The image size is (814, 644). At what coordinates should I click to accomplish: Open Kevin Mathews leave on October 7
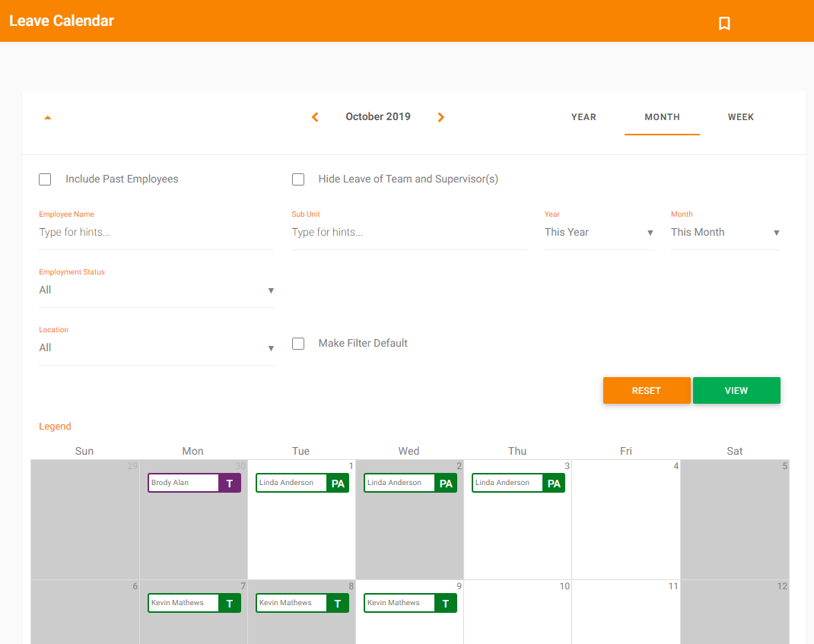pos(194,603)
